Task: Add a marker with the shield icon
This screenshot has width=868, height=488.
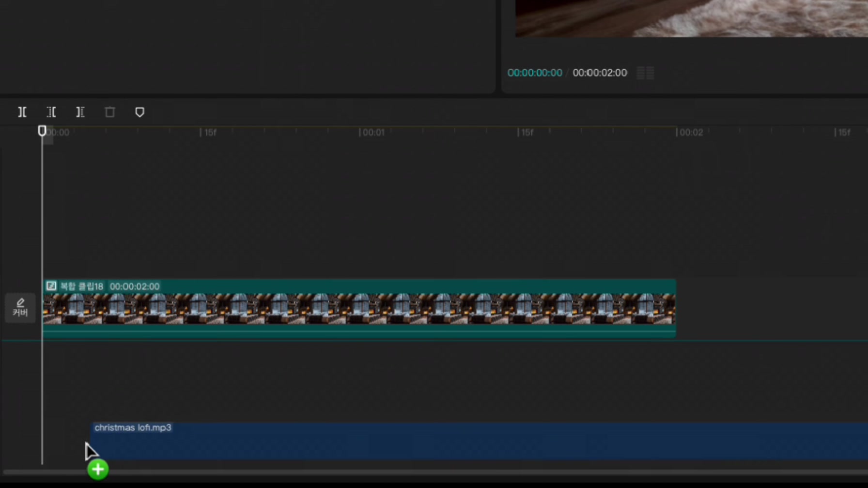Action: tap(139, 112)
